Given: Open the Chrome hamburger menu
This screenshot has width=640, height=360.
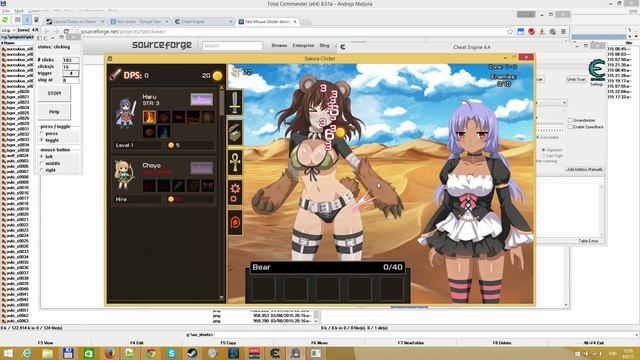Looking at the screenshot, I should point(563,31).
